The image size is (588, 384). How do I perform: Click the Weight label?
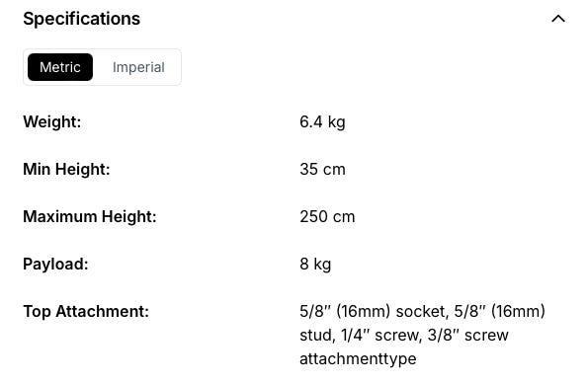(51, 122)
